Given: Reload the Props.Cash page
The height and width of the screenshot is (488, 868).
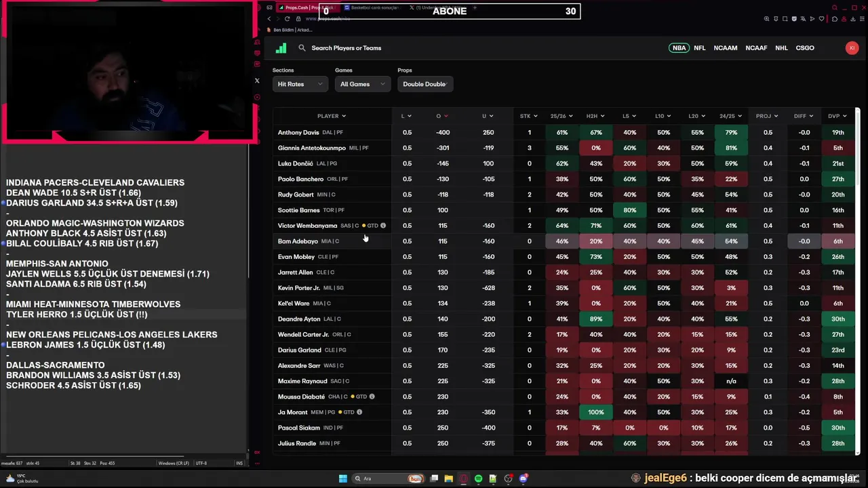Looking at the screenshot, I should (x=289, y=19).
